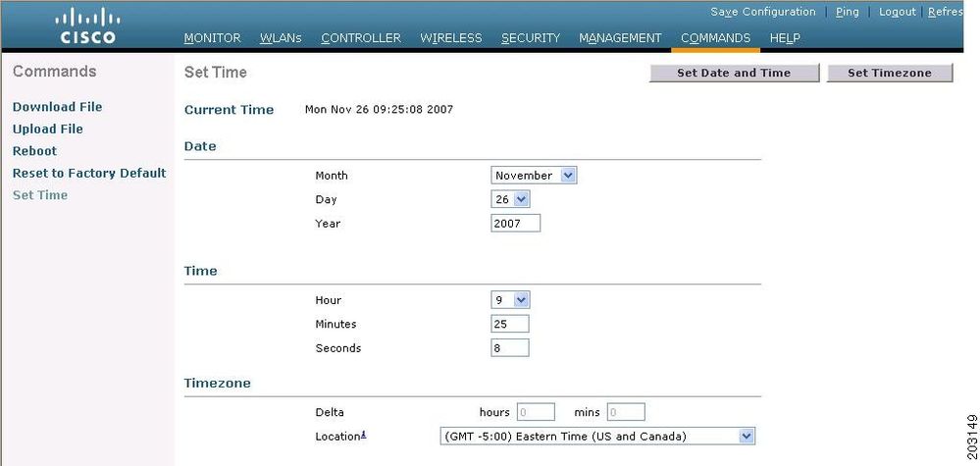
Task: Go to the CONTROLLER tab
Action: click(361, 38)
